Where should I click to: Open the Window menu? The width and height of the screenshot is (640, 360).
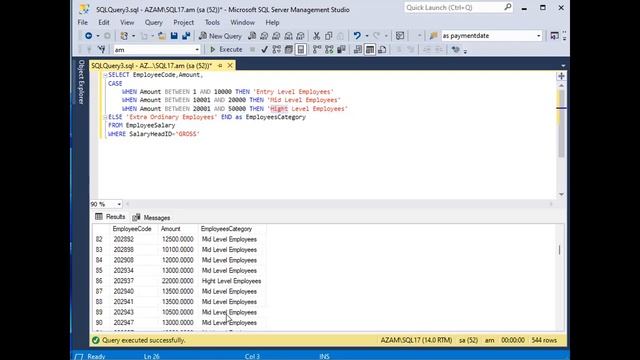pos(242,22)
